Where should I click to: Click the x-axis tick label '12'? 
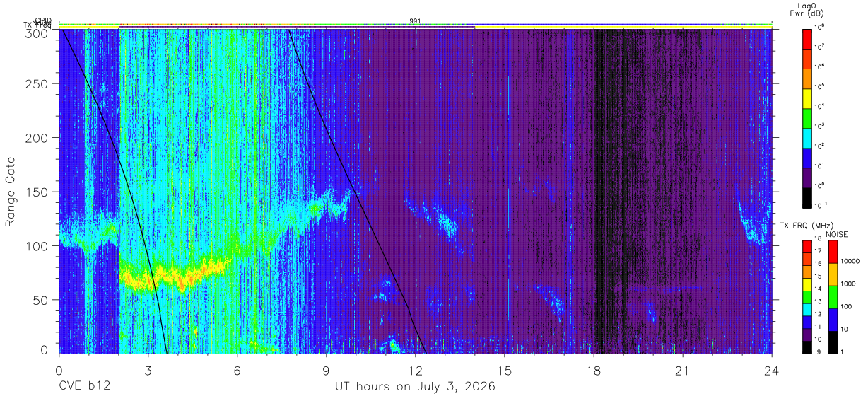(416, 371)
